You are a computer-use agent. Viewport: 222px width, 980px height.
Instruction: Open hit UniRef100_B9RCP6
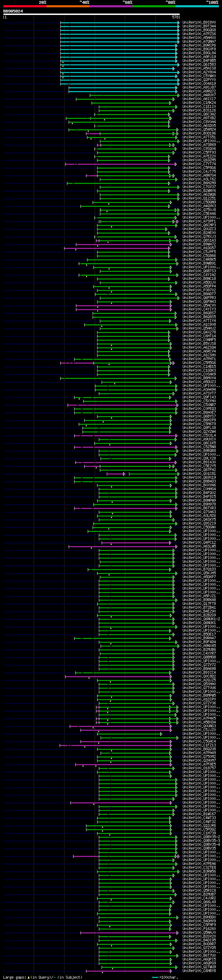coord(199,45)
